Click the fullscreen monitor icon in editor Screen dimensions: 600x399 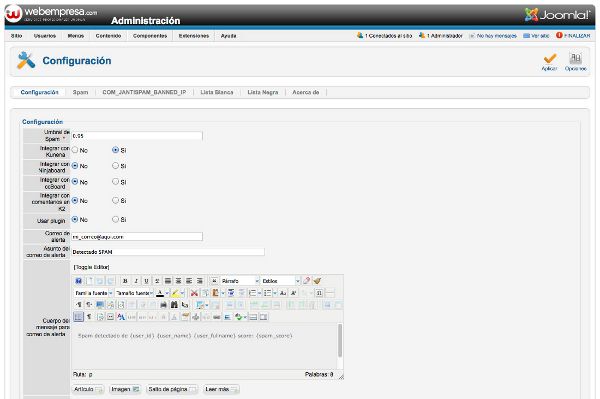[x=100, y=305]
